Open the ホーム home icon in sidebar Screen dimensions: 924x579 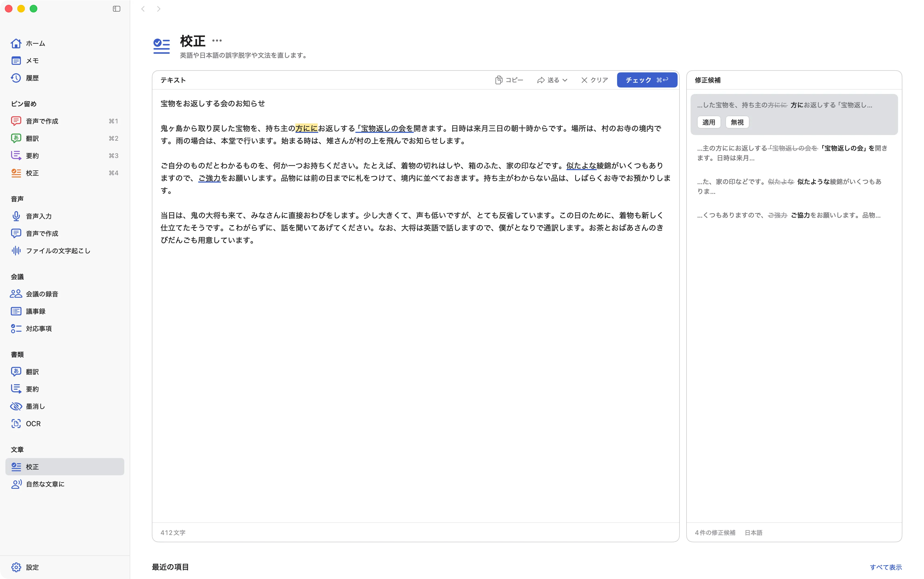pyautogui.click(x=16, y=43)
